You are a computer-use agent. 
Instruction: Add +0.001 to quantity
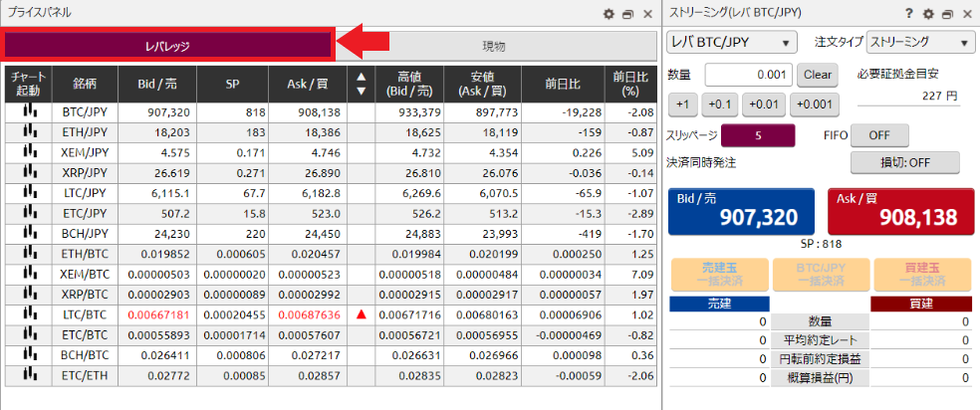(814, 104)
